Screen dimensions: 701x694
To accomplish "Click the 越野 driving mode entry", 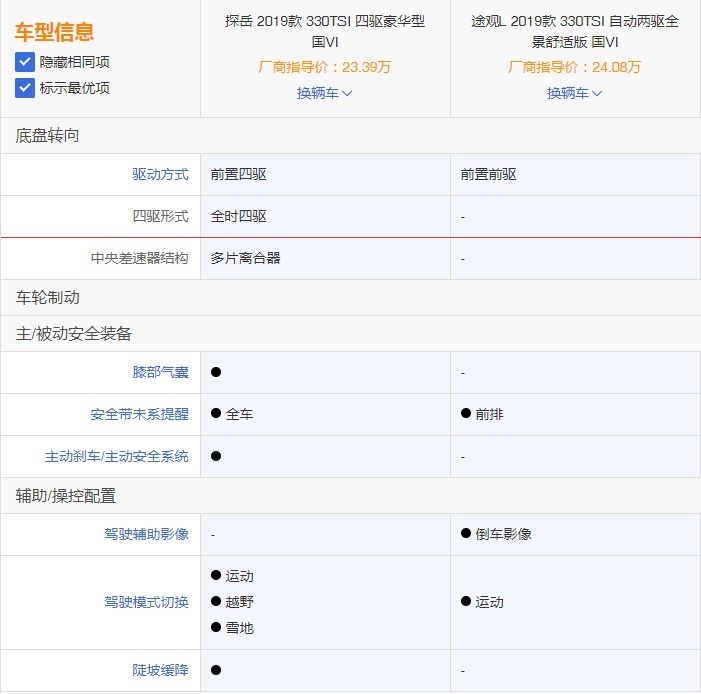I will click(239, 602).
